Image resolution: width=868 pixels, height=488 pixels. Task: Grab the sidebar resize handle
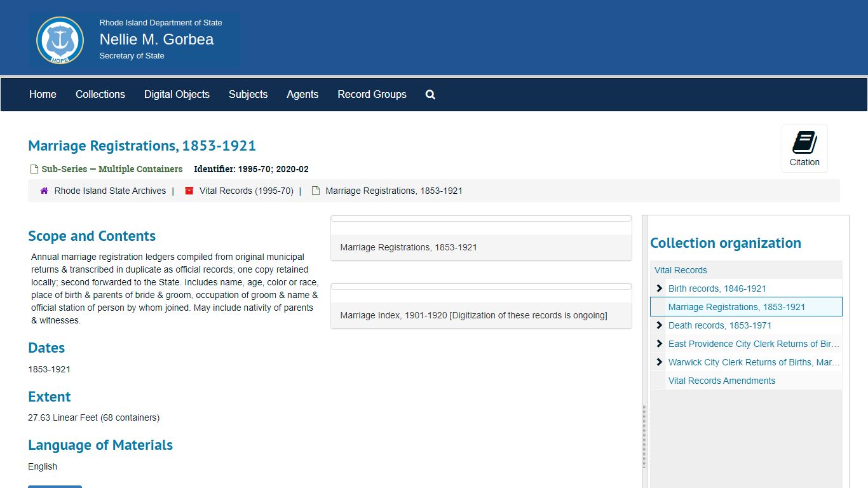[644, 437]
